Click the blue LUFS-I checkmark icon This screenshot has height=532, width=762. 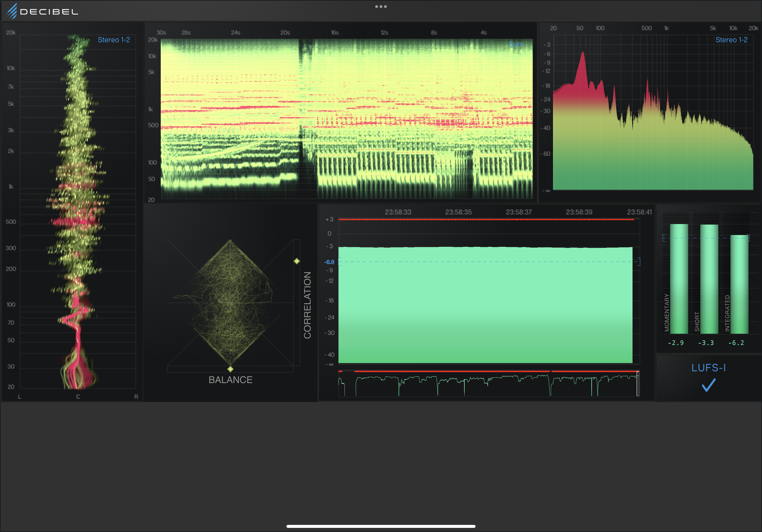[x=708, y=385]
